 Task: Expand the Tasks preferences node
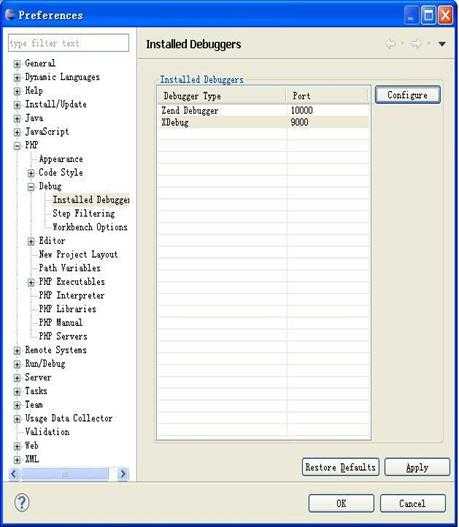17,392
